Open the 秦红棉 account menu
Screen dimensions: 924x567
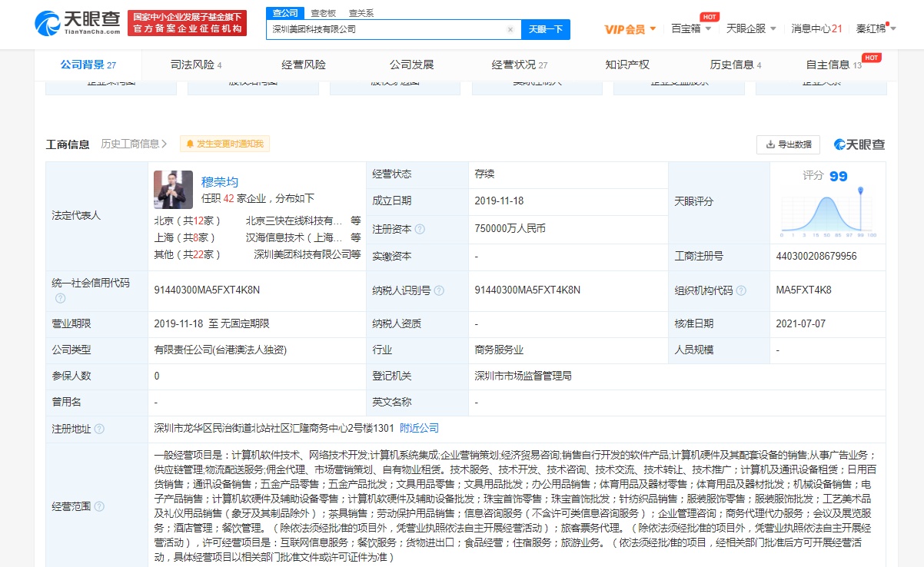point(876,29)
